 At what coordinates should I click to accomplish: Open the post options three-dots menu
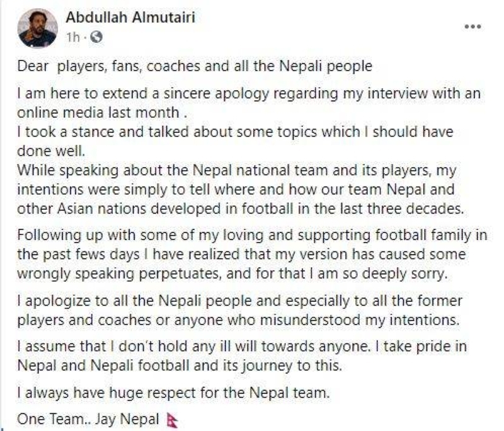tap(473, 26)
